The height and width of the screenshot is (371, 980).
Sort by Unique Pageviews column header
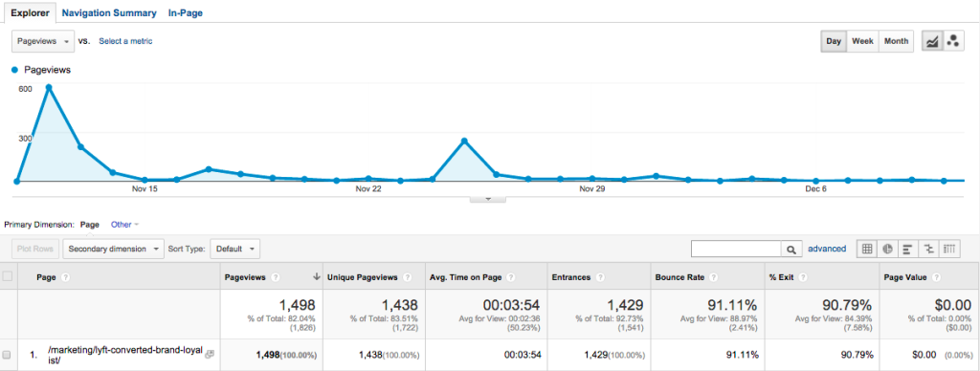(x=364, y=277)
